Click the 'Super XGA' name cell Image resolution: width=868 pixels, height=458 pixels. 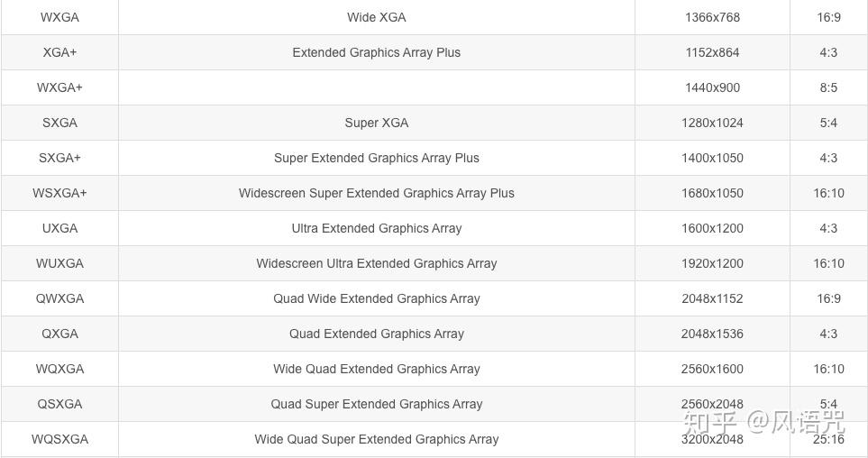[376, 123]
